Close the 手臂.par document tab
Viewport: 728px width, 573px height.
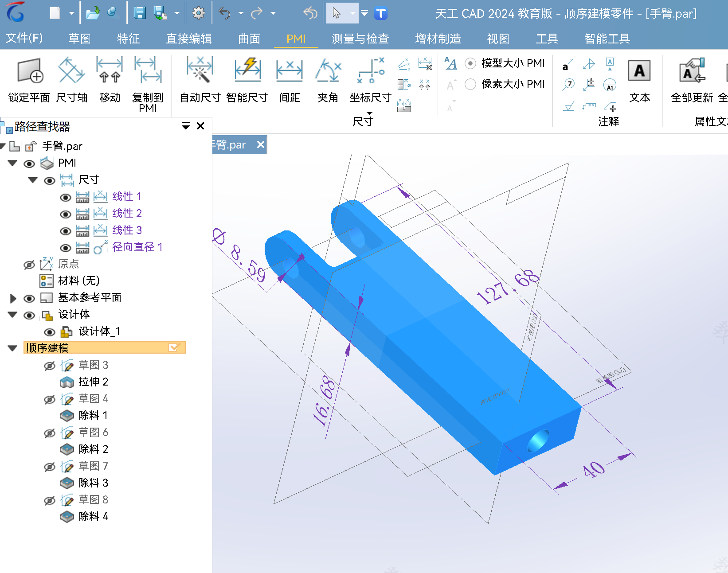[261, 144]
